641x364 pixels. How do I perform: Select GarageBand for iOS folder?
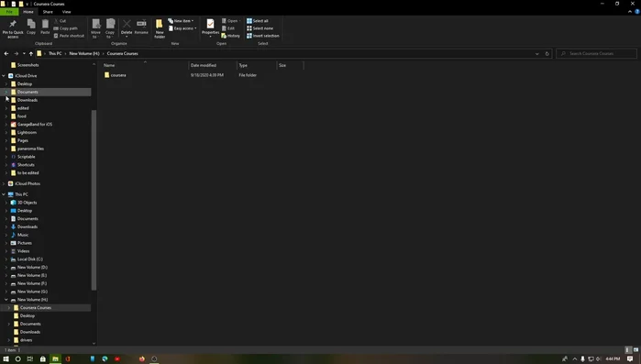click(35, 125)
